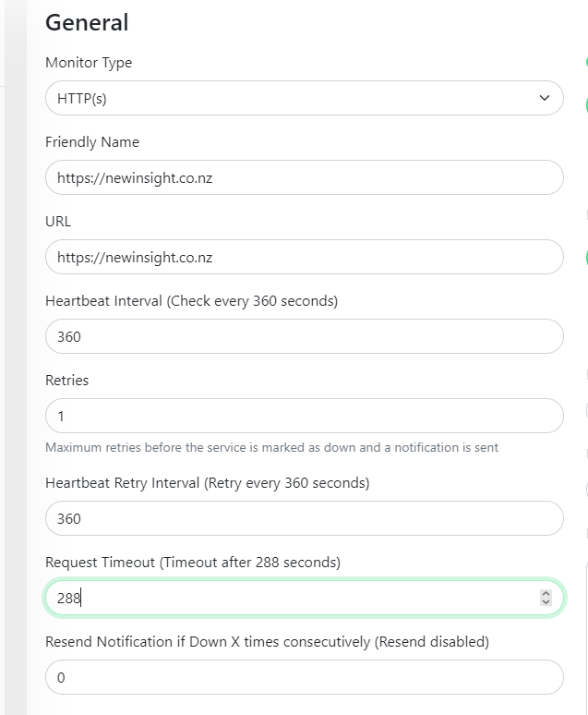Click the Retries input field showing 1
The height and width of the screenshot is (715, 588).
pyautogui.click(x=305, y=416)
